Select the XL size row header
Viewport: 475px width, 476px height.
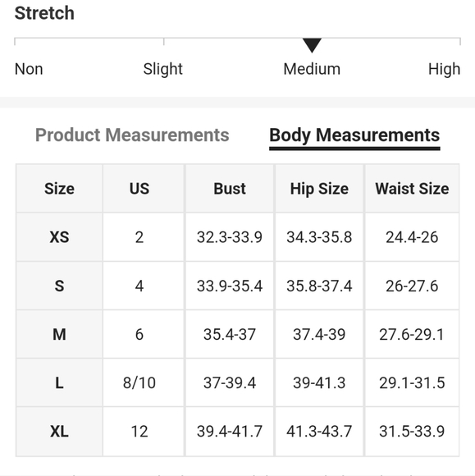(x=60, y=432)
